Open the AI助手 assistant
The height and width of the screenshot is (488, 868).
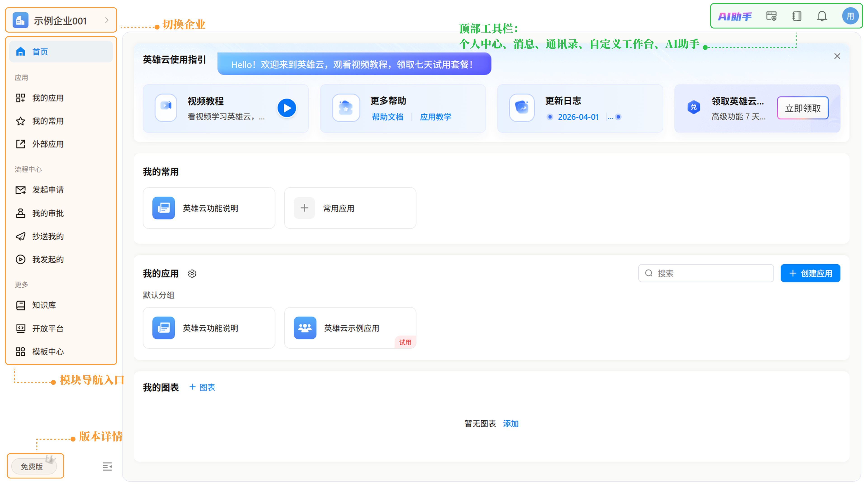[735, 16]
